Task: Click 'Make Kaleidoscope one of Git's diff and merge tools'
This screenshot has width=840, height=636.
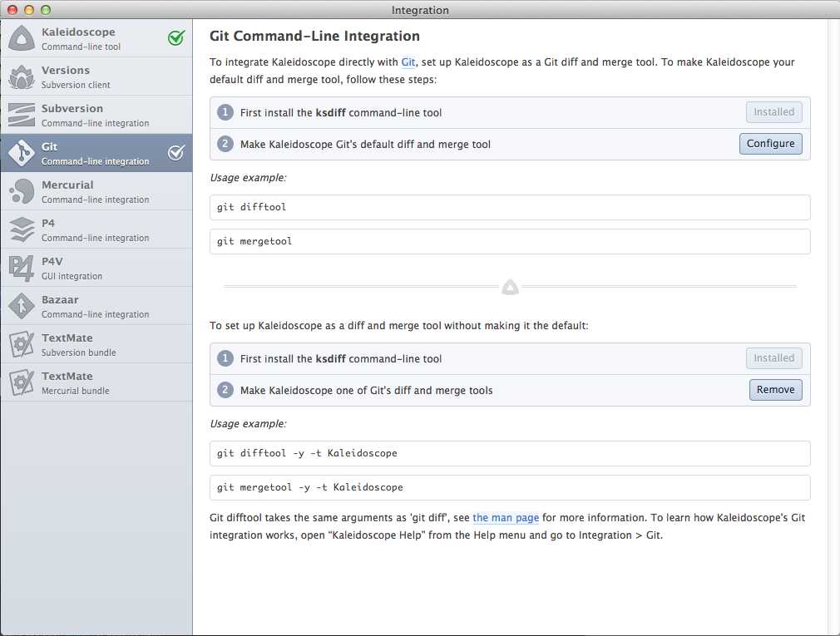Action: (367, 391)
